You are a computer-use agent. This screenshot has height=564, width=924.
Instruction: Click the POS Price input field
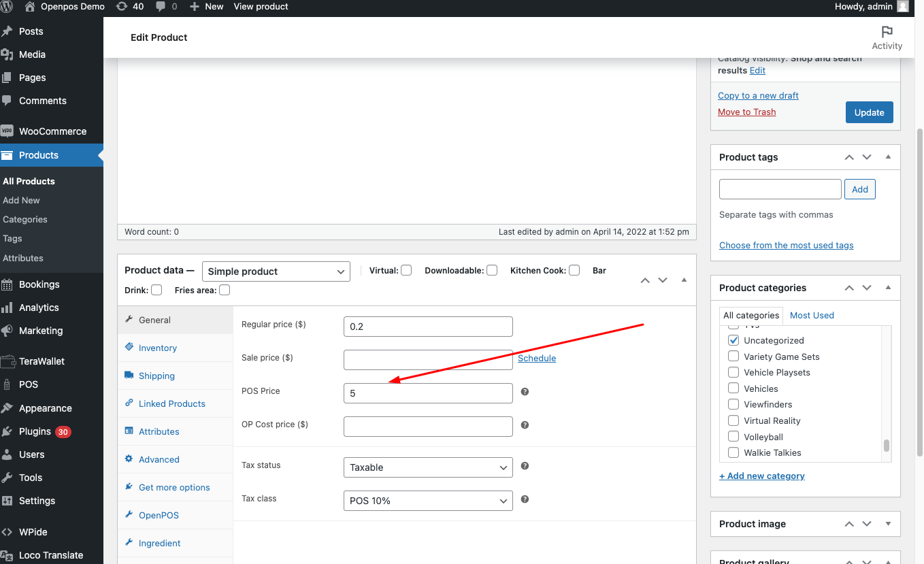coord(428,393)
